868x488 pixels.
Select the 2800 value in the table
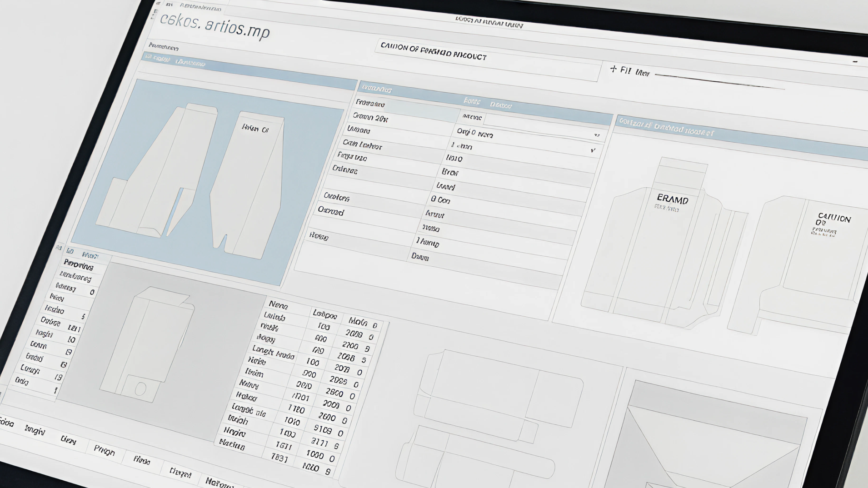(334, 392)
